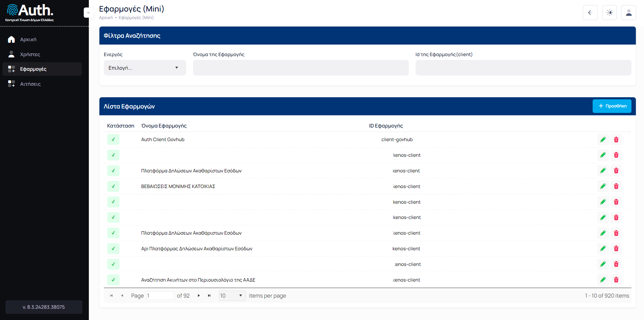Click the page number input box
Viewport: 644px width, 320px height.
pyautogui.click(x=160, y=296)
